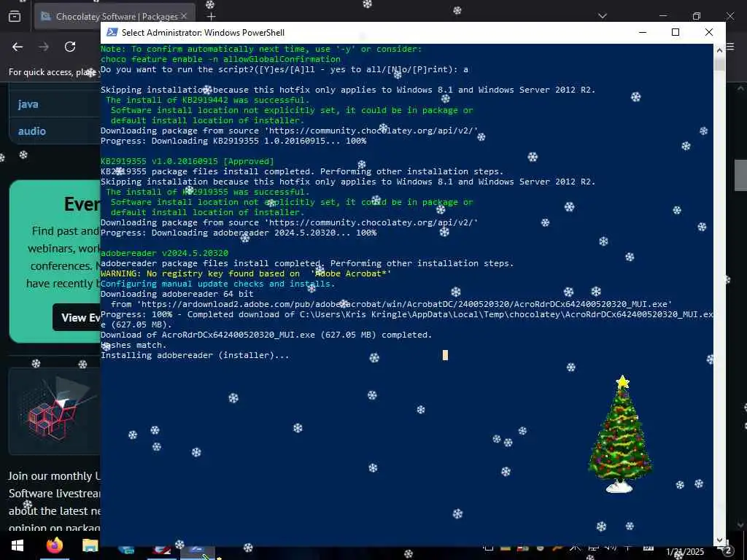Click the PowerShell scrollbar down arrow
The width and height of the screenshot is (747, 560).
719,540
